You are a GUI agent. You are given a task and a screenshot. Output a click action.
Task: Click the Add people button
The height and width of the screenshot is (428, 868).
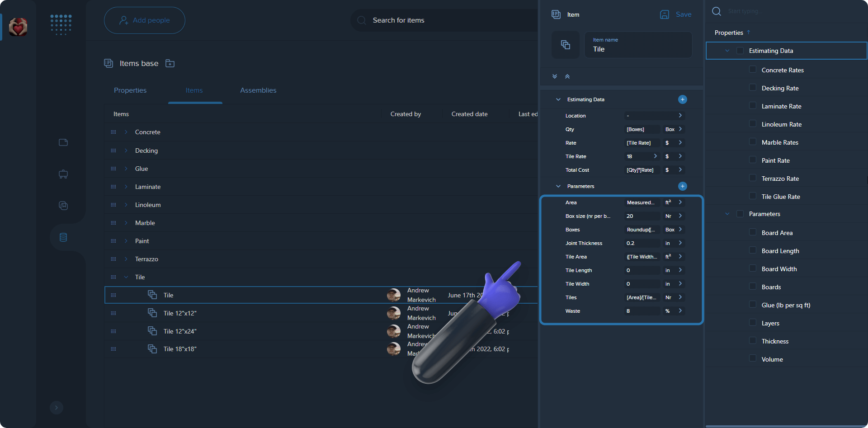(144, 20)
